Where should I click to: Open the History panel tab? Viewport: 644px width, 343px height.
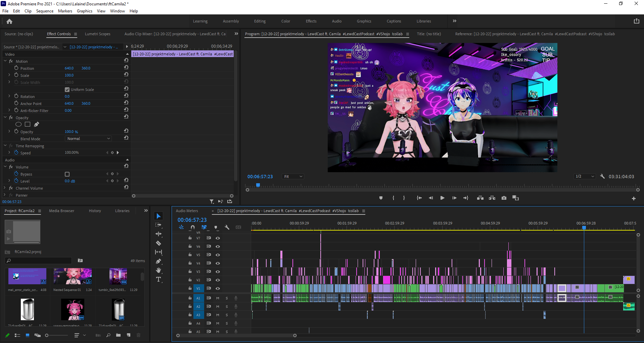pyautogui.click(x=95, y=211)
